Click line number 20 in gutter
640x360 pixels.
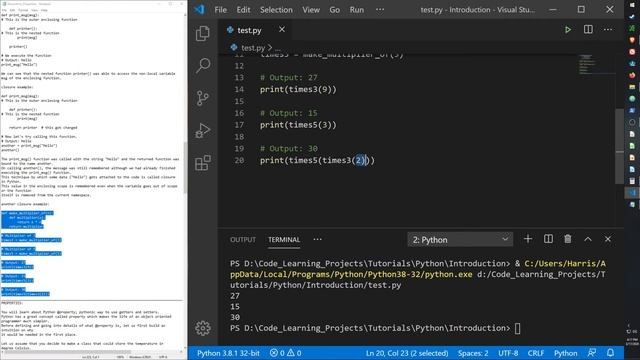pyautogui.click(x=239, y=160)
